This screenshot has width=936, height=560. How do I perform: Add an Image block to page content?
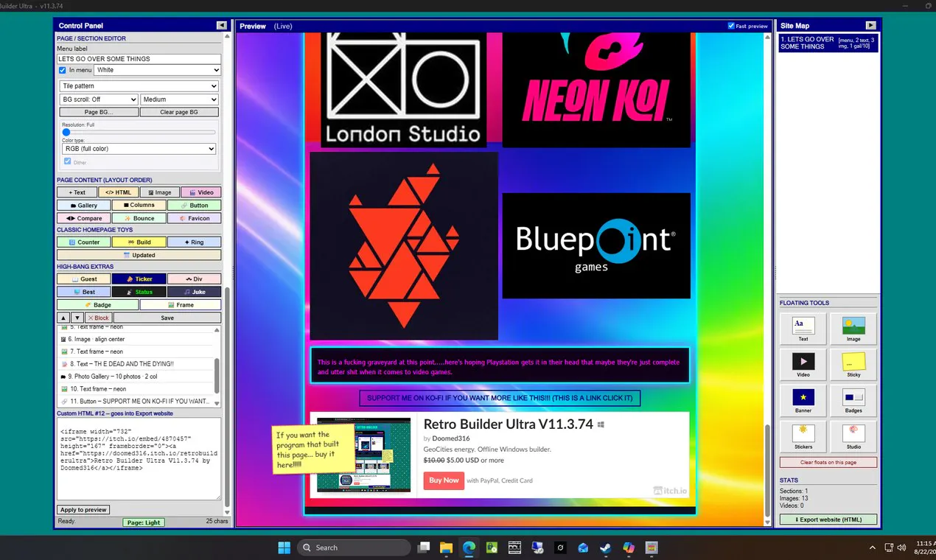(158, 192)
